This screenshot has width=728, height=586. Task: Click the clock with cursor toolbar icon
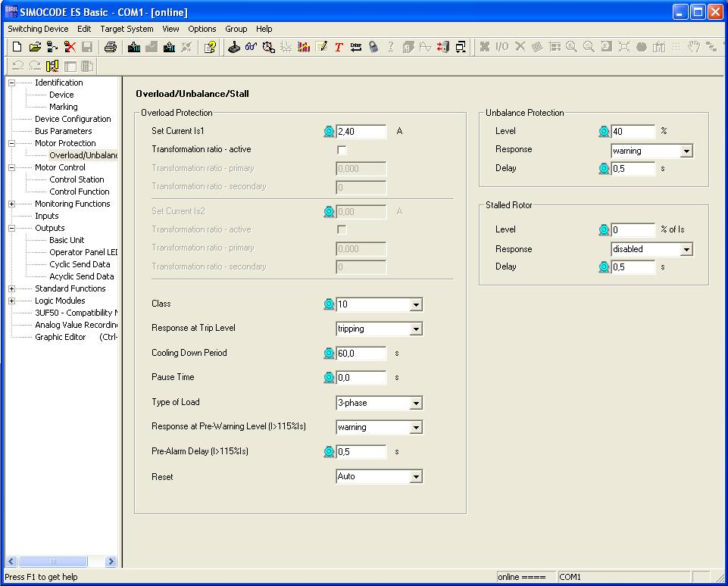click(x=269, y=47)
